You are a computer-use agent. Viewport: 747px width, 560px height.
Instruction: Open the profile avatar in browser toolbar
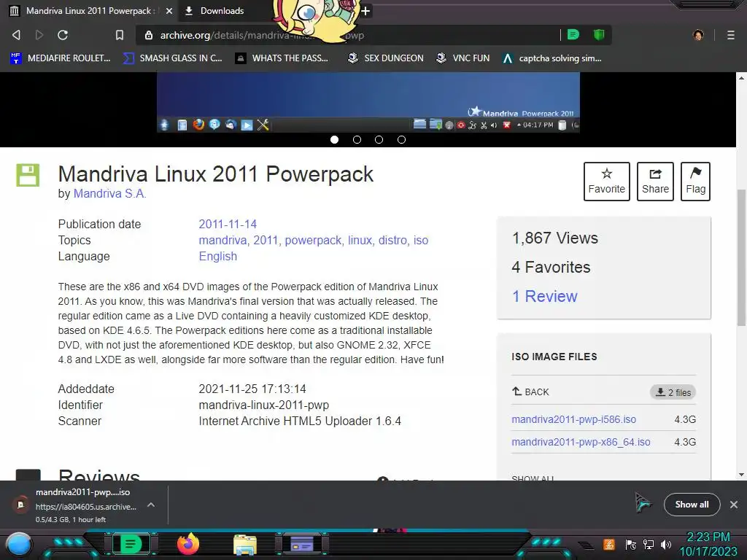tap(698, 35)
